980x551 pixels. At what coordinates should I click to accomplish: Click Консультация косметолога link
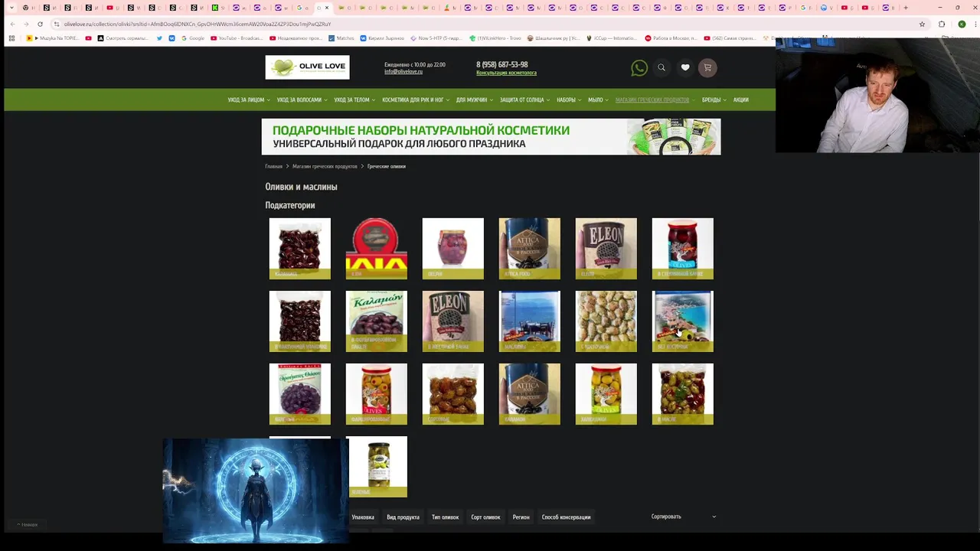[x=506, y=73]
